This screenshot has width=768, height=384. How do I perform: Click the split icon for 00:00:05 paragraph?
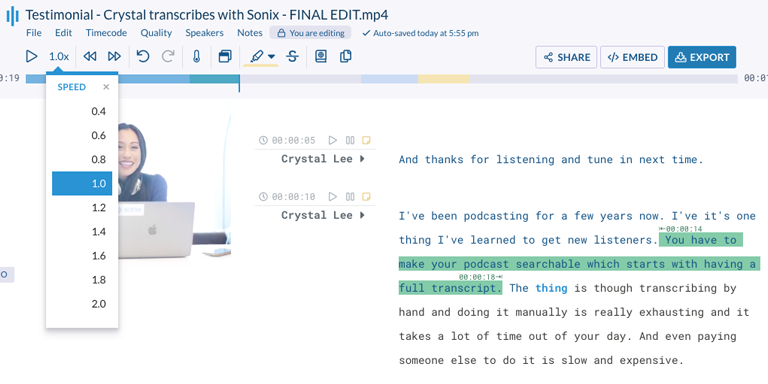pos(350,141)
